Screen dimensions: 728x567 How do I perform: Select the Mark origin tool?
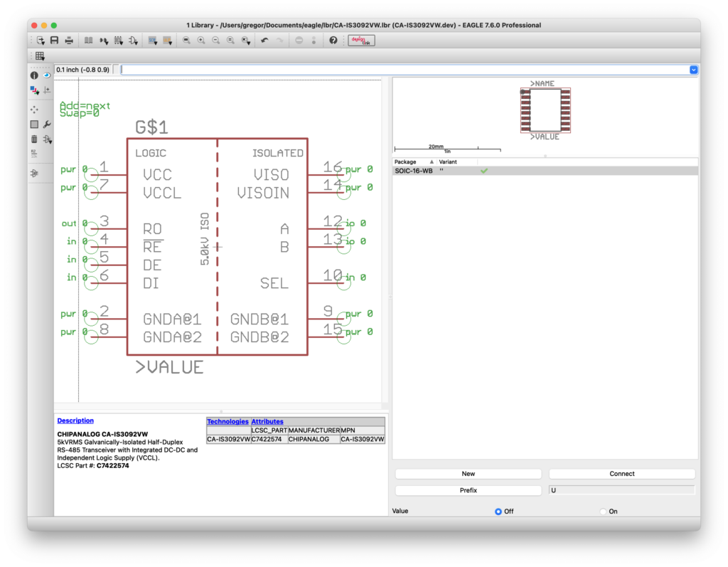(47, 90)
